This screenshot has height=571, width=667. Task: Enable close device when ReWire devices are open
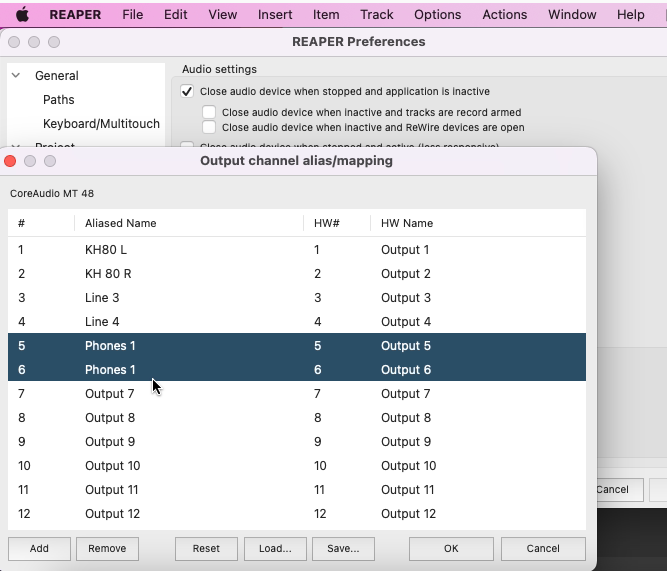click(209, 127)
